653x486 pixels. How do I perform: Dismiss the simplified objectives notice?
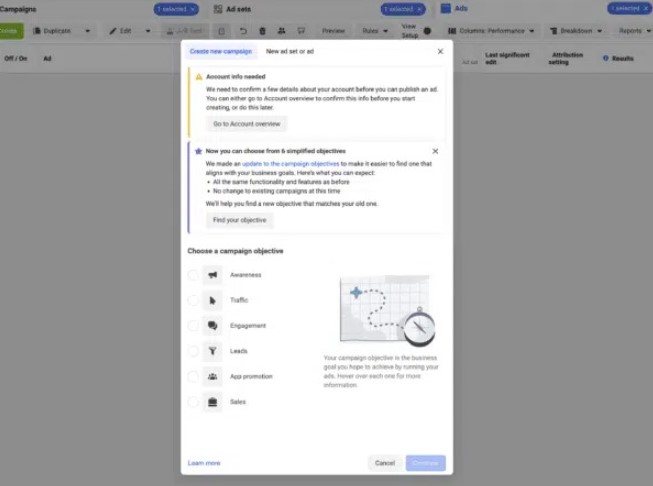(x=435, y=151)
